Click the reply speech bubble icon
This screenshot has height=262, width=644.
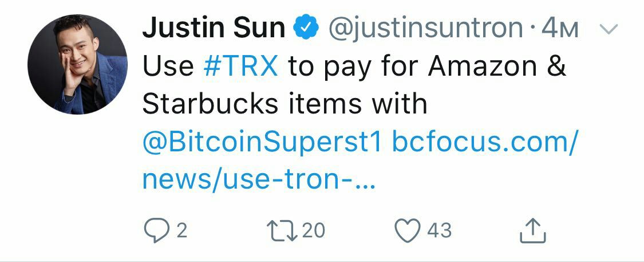click(x=156, y=230)
